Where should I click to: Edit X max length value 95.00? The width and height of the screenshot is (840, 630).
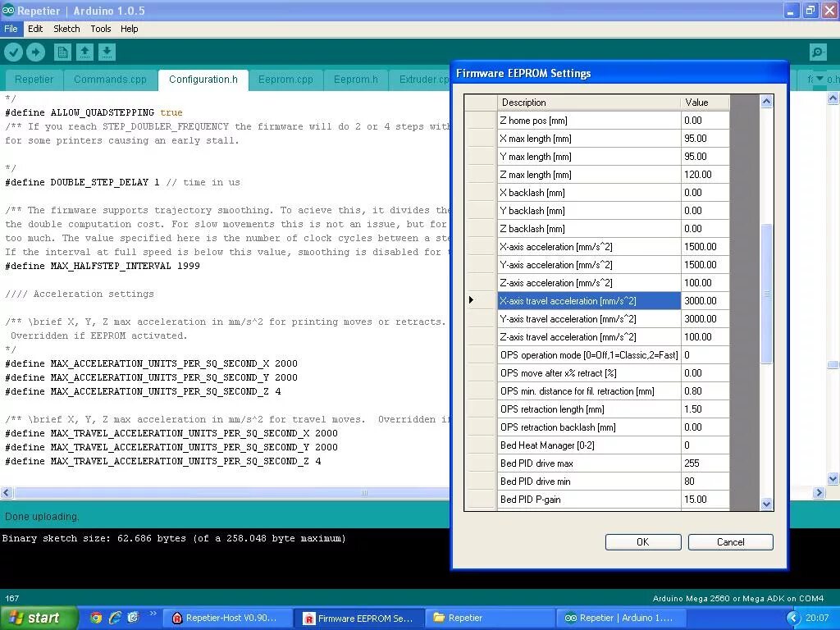705,139
